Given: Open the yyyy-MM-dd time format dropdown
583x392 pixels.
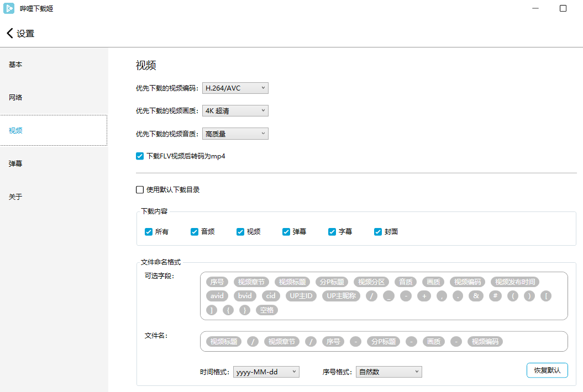Looking at the screenshot, I should [x=266, y=372].
